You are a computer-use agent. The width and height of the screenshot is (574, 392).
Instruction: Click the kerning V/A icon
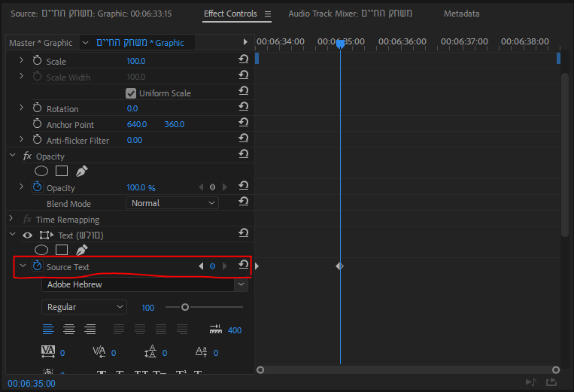coord(99,351)
